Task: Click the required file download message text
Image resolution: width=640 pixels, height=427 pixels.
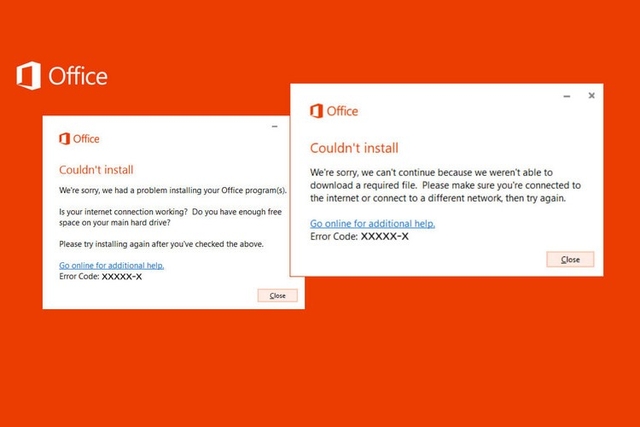Action: [x=445, y=185]
